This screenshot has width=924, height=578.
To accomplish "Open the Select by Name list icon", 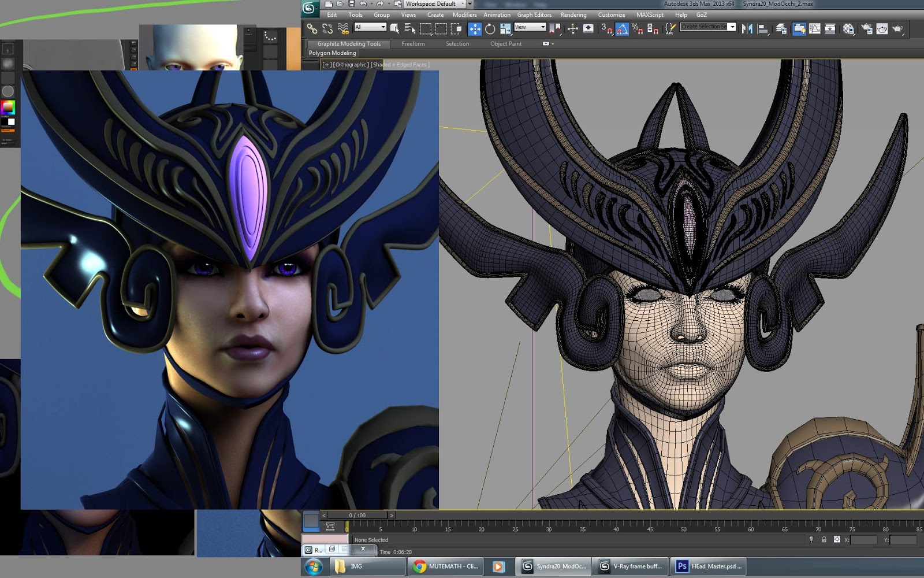I will coord(410,28).
